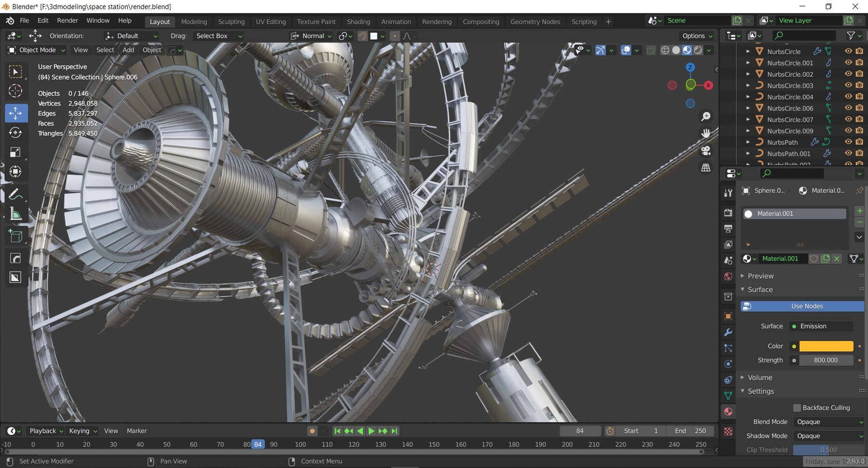Screen dimensions: 868x468
Task: Select the Rotate tool
Action: [x=15, y=133]
